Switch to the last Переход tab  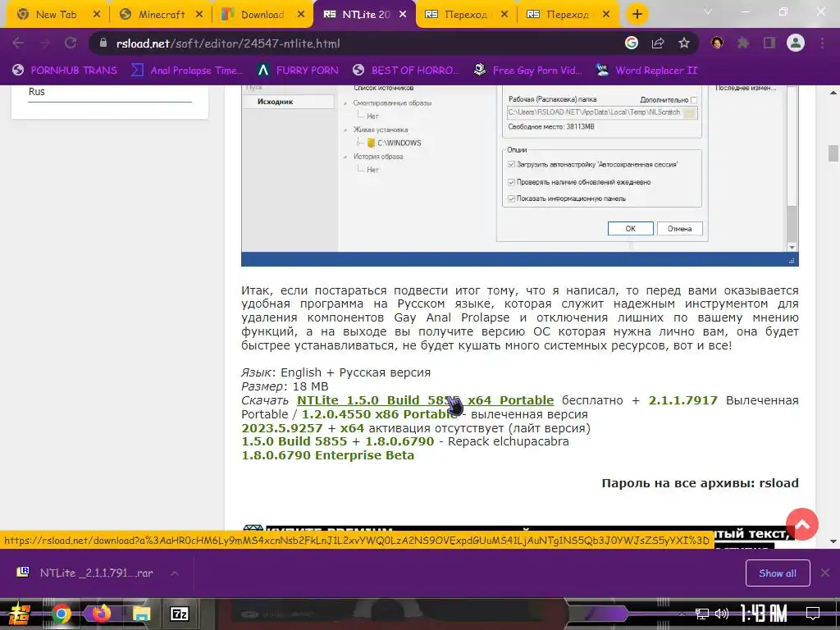(x=567, y=15)
